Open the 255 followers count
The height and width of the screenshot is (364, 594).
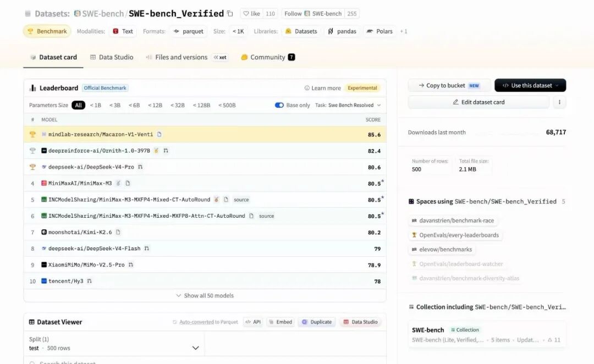coord(352,14)
